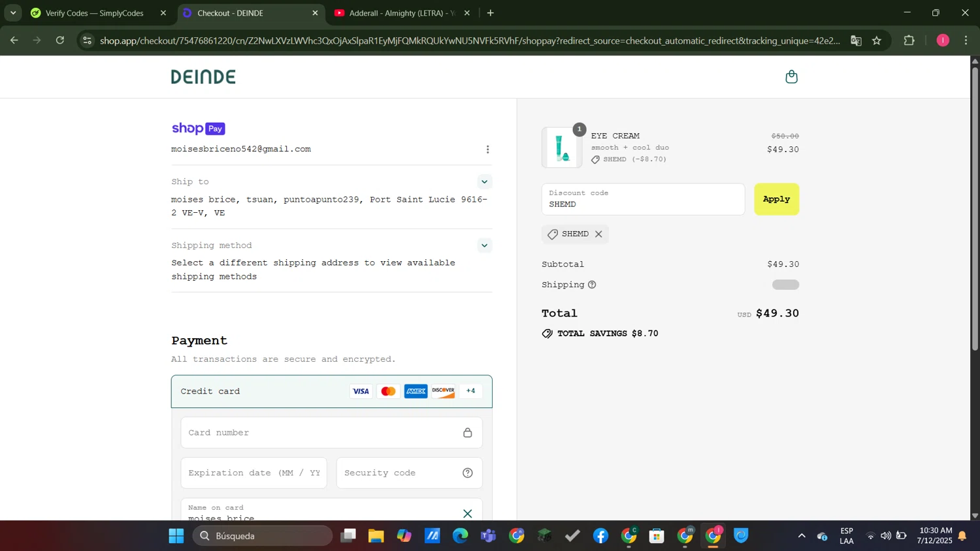Close the Adderall YouTube tab
980x551 pixels.
[466, 13]
